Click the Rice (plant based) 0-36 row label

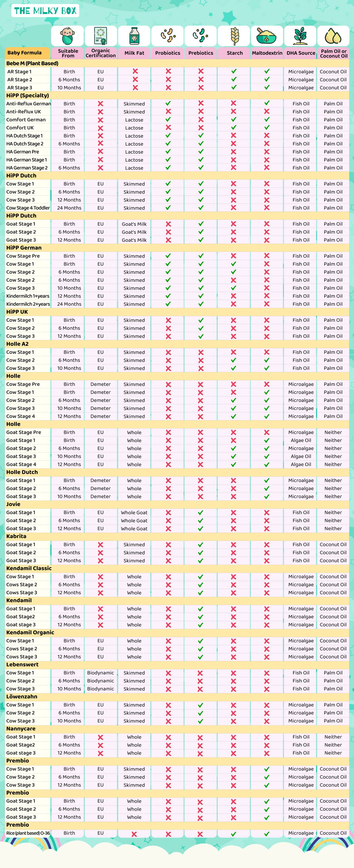point(28,833)
